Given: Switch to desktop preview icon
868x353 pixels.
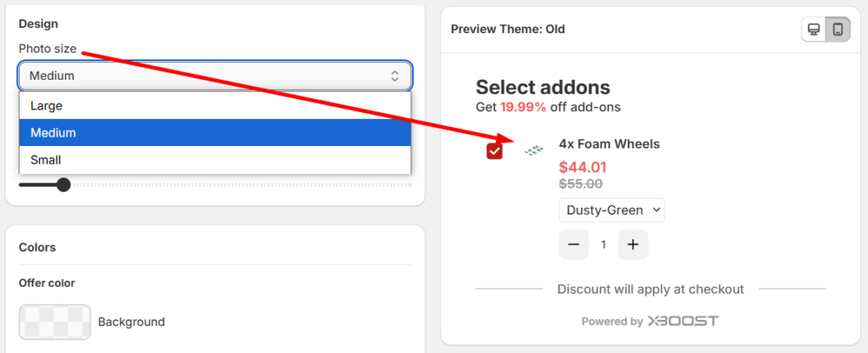Looking at the screenshot, I should 814,30.
